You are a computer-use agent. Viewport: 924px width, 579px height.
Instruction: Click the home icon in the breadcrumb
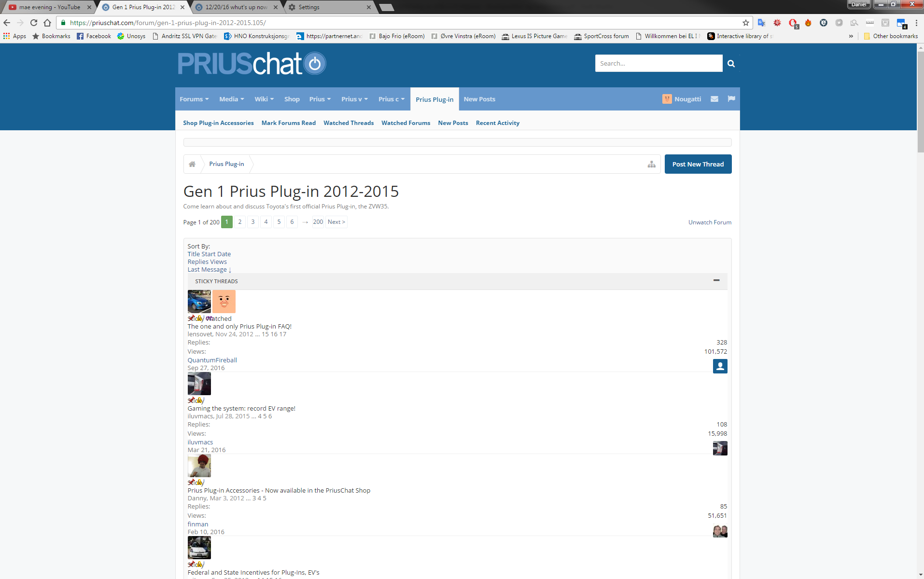pos(192,164)
